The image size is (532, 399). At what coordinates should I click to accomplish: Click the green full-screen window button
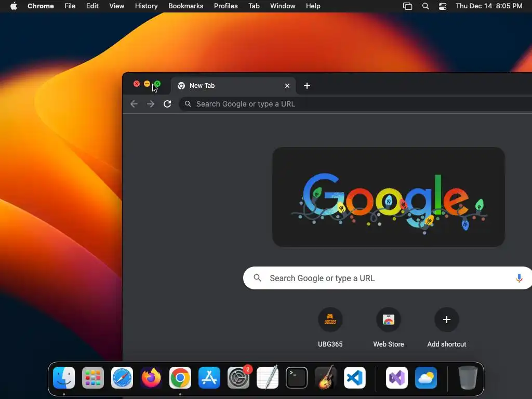click(157, 84)
